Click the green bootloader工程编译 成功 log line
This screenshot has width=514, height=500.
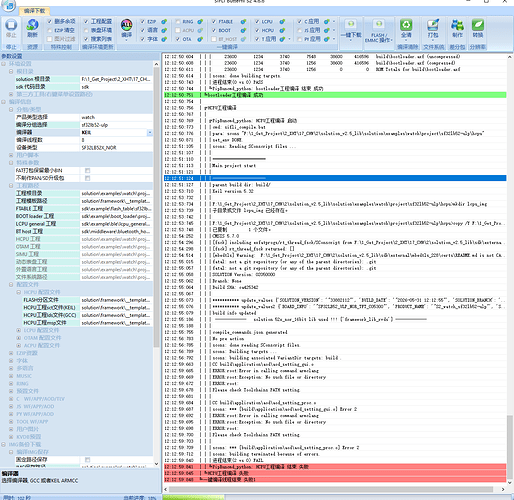pos(335,95)
